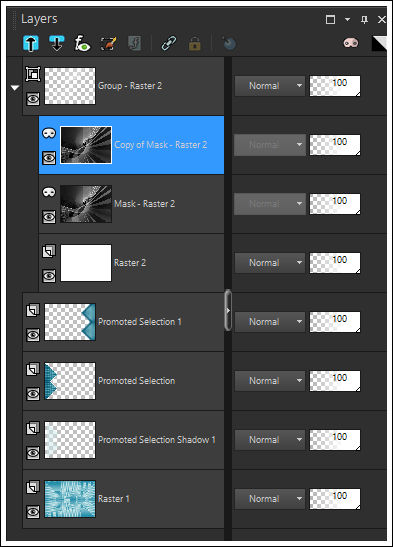The image size is (393, 547).
Task: Open the Layers panel options menu arrow
Action: tap(347, 20)
